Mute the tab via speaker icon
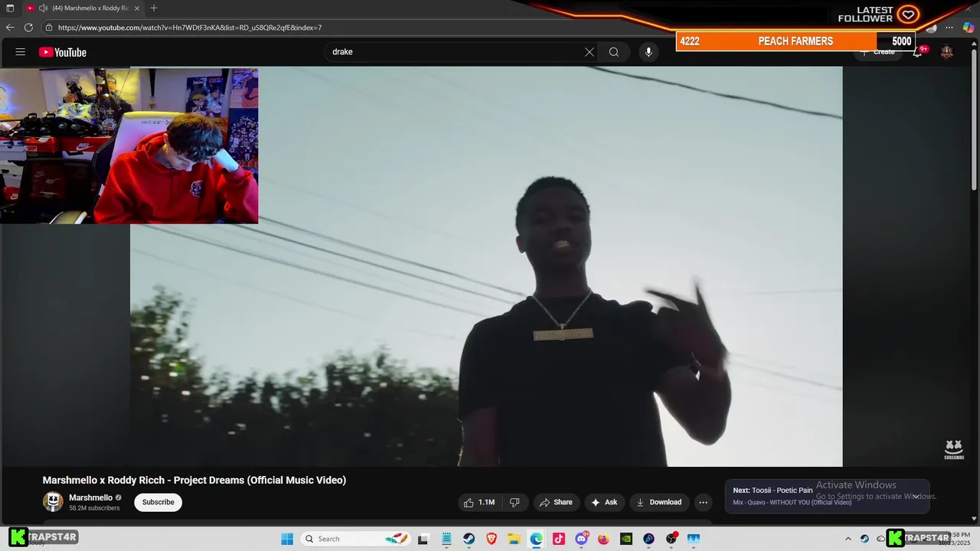Viewport: 980px width, 551px height. [44, 8]
